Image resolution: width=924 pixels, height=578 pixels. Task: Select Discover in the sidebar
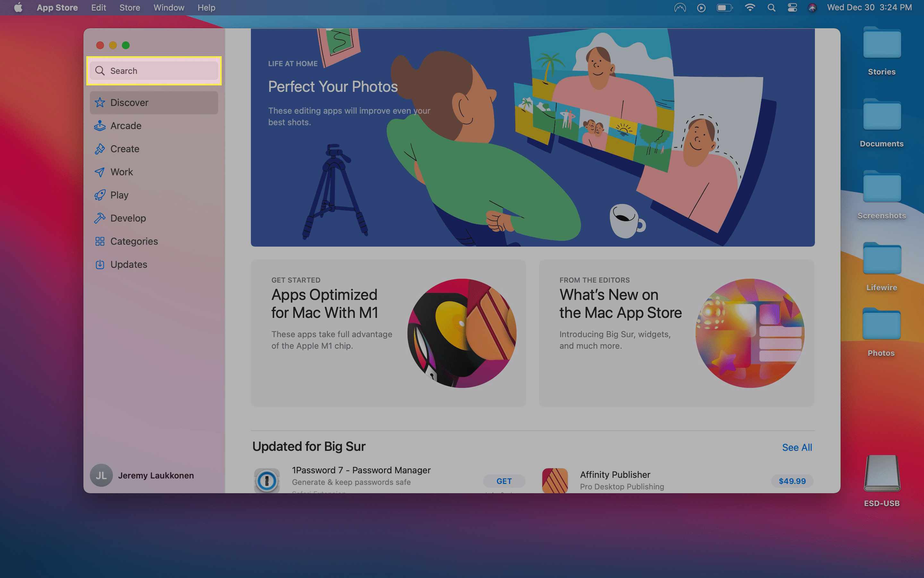pos(154,102)
